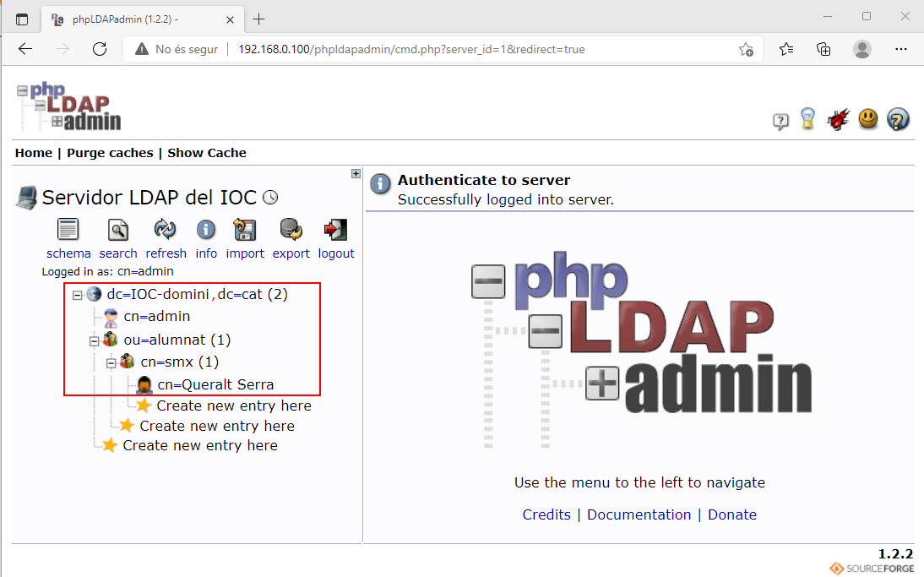924x577 pixels.
Task: Open the lightbulb feature request icon
Action: [808, 120]
